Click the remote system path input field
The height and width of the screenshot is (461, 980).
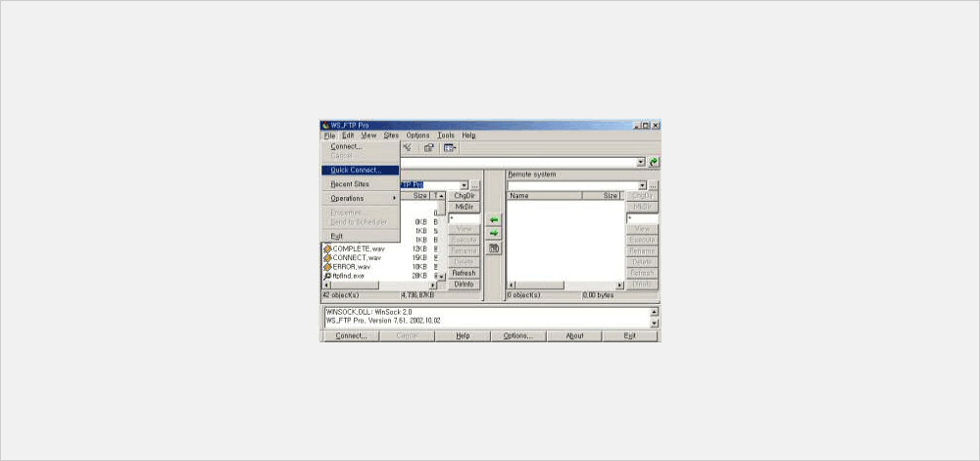pos(572,185)
